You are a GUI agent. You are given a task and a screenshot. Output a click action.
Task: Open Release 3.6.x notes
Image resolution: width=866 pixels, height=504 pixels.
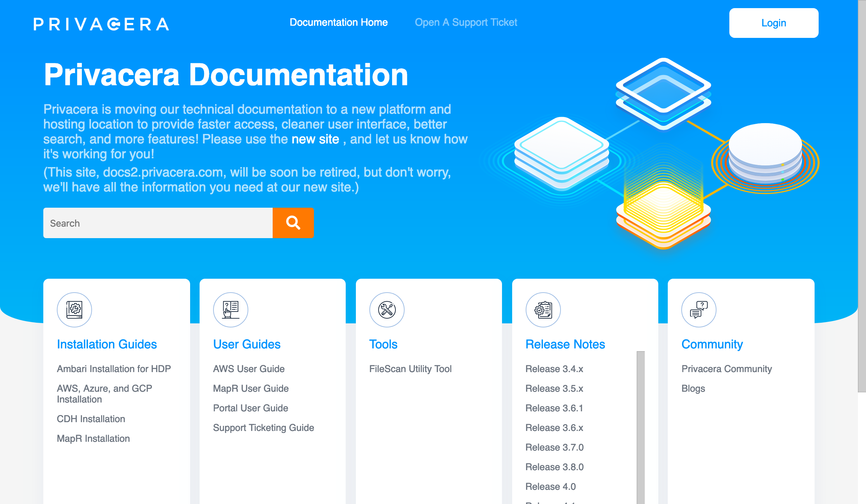[x=554, y=428]
